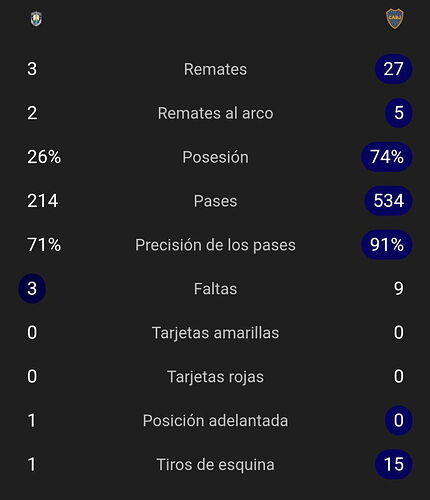This screenshot has width=430, height=500.
Task: Tap the 74% possession badge
Action: point(387,157)
